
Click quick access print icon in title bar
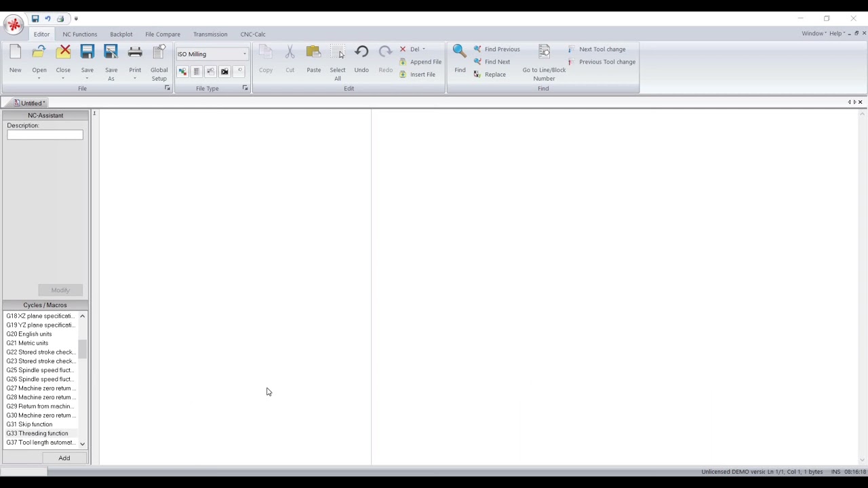(x=60, y=19)
